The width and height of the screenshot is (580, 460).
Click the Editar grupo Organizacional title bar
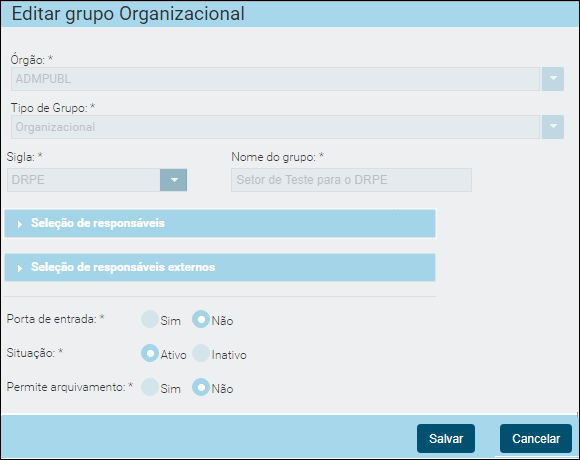click(290, 14)
